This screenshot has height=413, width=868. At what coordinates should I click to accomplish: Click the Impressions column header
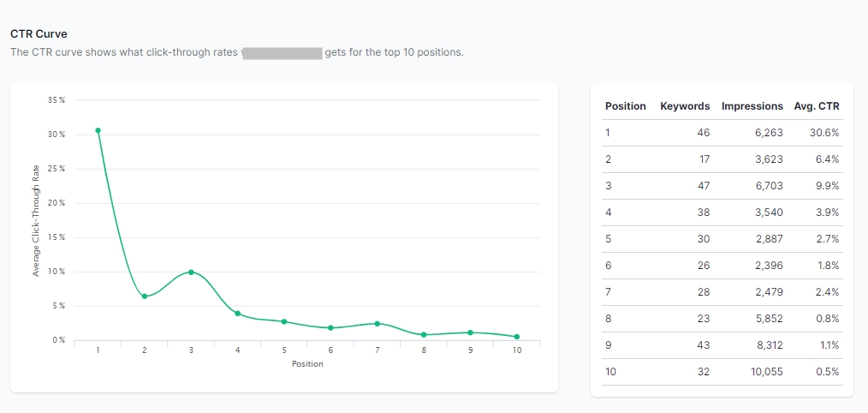click(752, 106)
